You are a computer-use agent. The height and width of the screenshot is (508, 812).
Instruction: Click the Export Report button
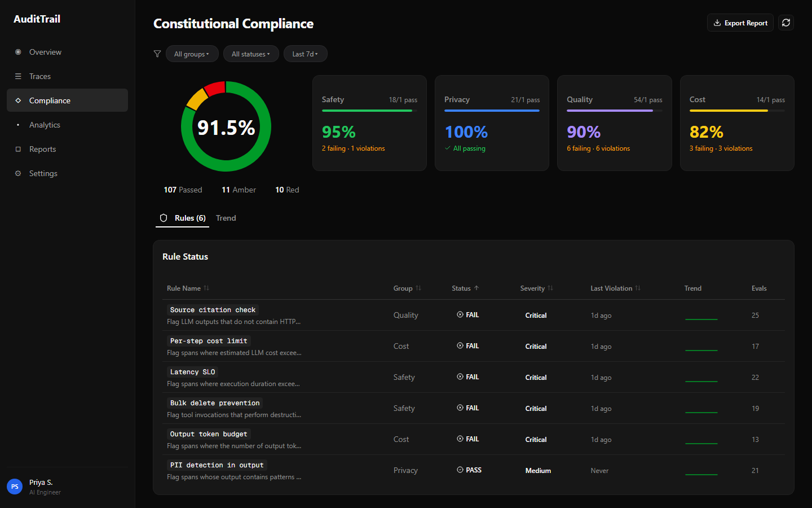[740, 23]
